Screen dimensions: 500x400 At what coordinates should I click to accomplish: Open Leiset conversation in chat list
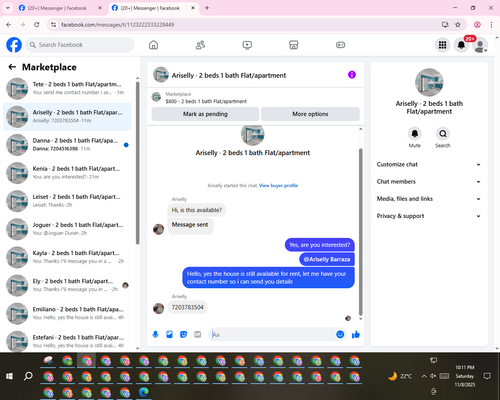click(67, 201)
